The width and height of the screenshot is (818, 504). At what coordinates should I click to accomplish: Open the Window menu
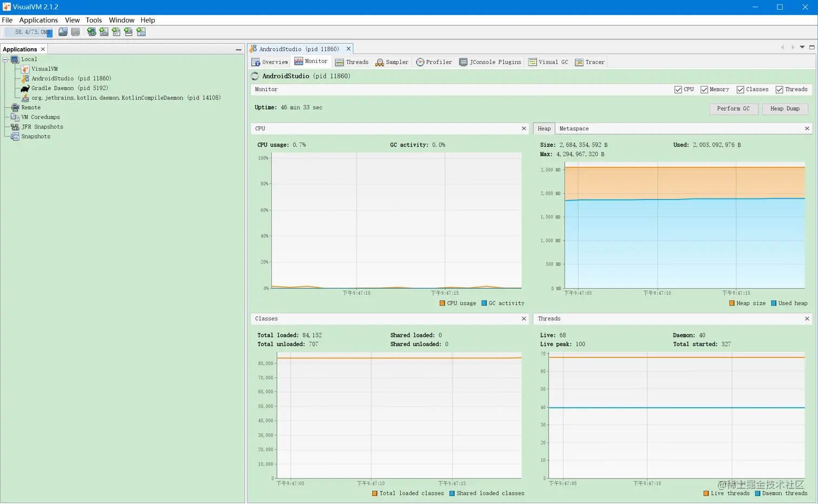122,20
